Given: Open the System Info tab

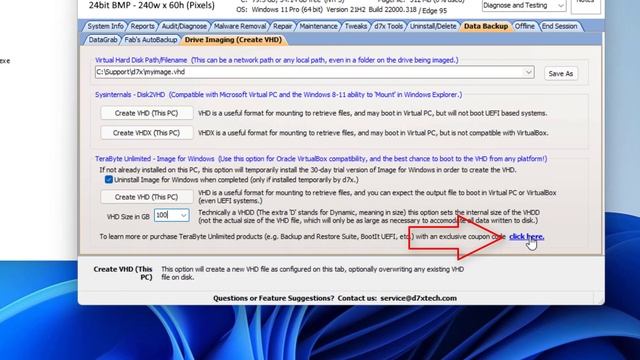Looking at the screenshot, I should [x=105, y=26].
